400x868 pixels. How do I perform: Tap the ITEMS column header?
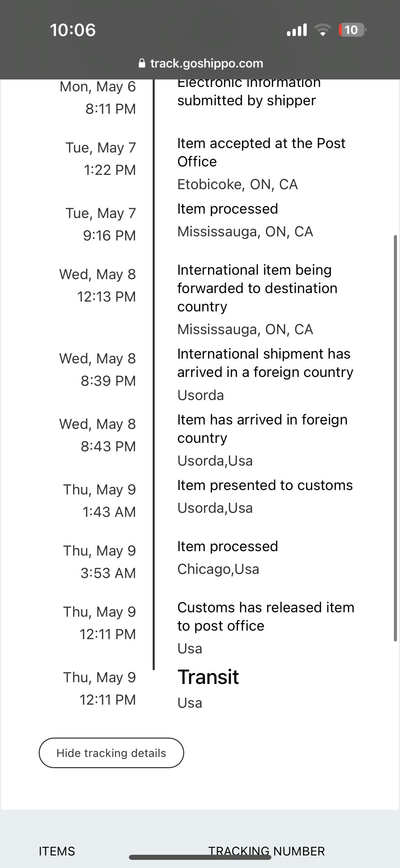point(57,851)
